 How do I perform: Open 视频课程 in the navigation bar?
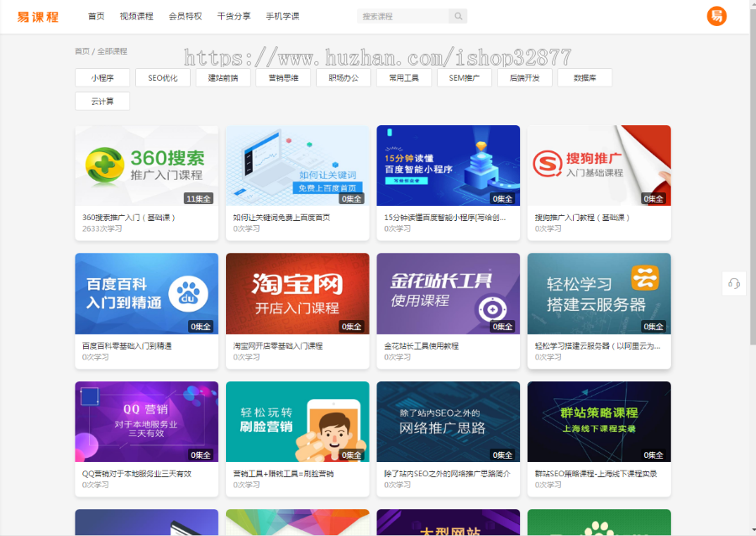click(137, 15)
